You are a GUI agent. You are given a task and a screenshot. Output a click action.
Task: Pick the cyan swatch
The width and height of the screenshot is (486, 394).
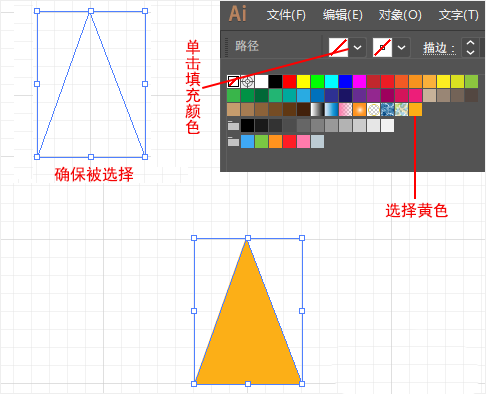pos(331,81)
